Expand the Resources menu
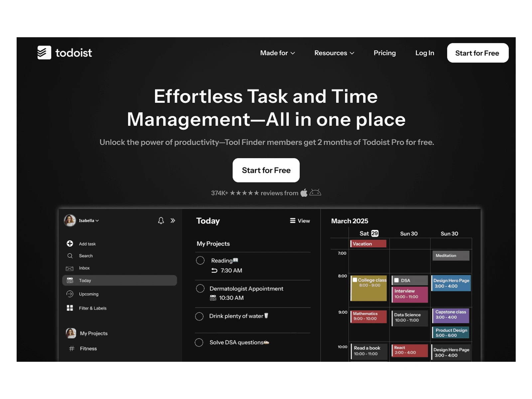The height and width of the screenshot is (399, 532). (x=334, y=53)
